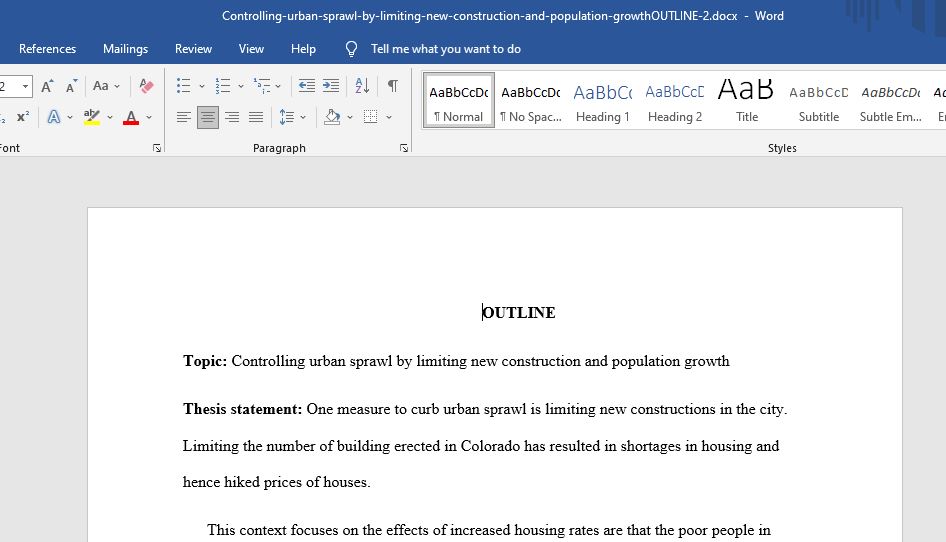Open the View tab

251,49
